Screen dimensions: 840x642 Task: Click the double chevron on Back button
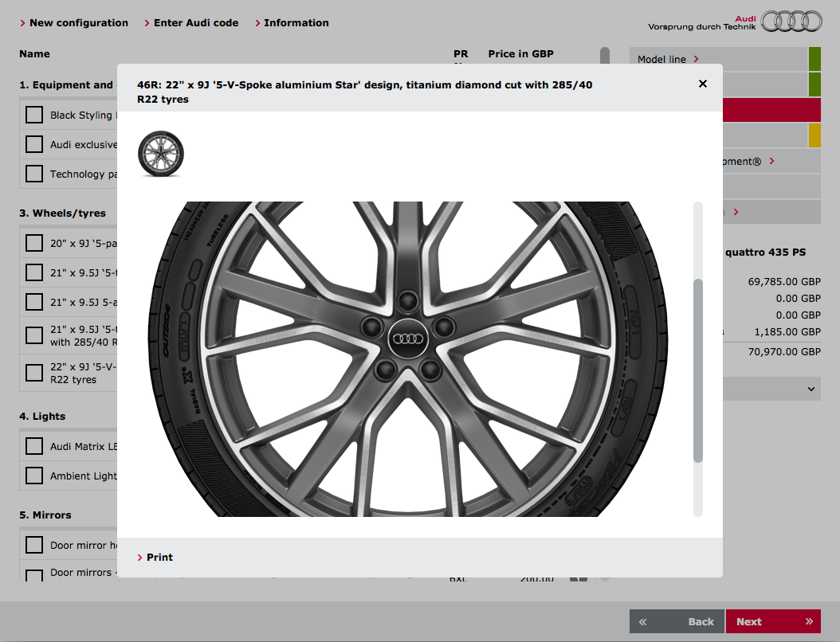[x=642, y=621]
